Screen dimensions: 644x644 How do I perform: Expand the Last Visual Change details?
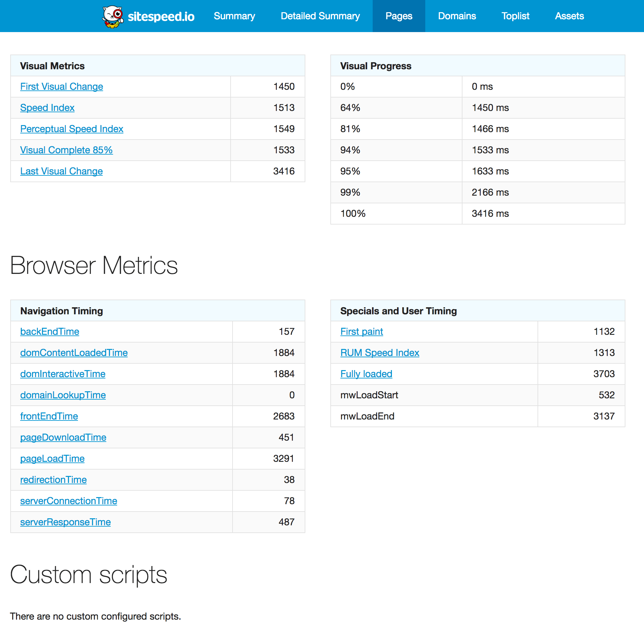(61, 171)
